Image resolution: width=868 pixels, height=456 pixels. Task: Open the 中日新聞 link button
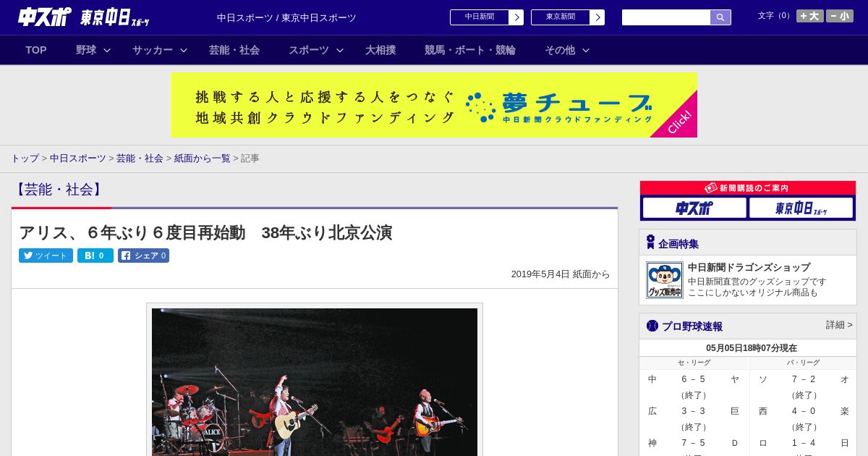click(x=480, y=17)
